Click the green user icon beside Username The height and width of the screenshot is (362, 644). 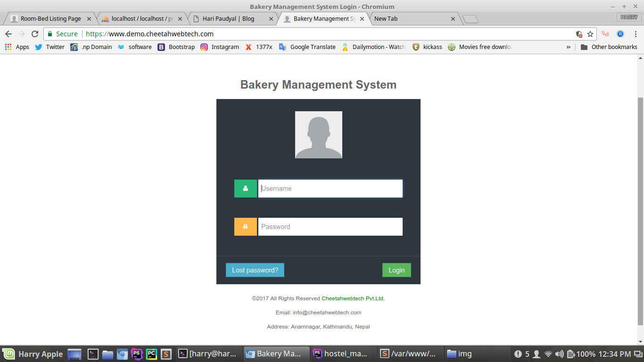coord(246,189)
